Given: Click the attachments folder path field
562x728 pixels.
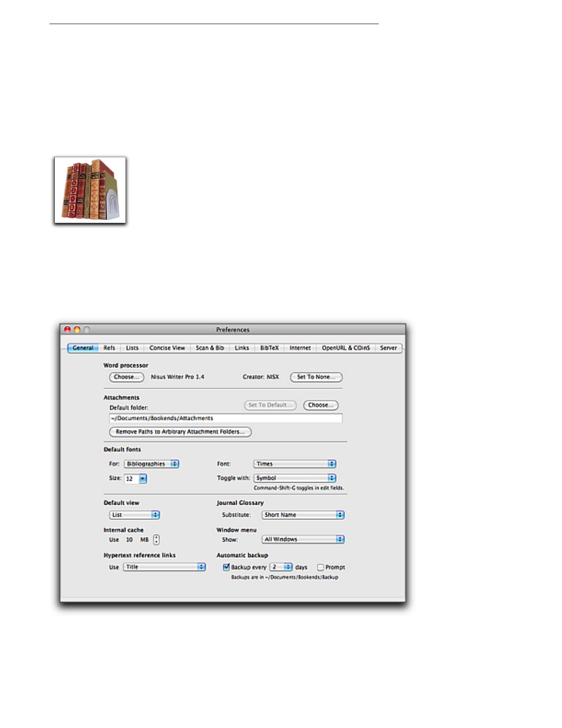Looking at the screenshot, I should [x=226, y=418].
